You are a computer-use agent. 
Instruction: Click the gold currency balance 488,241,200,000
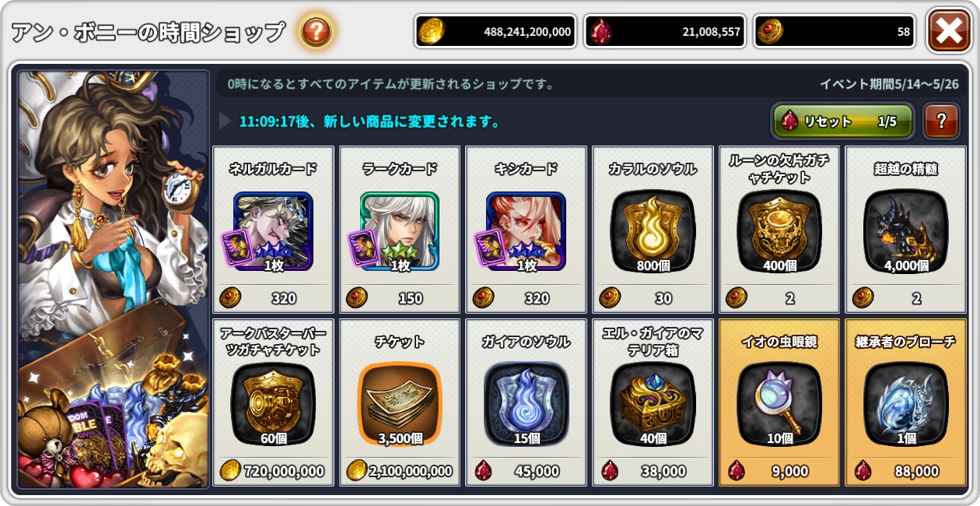495,32
